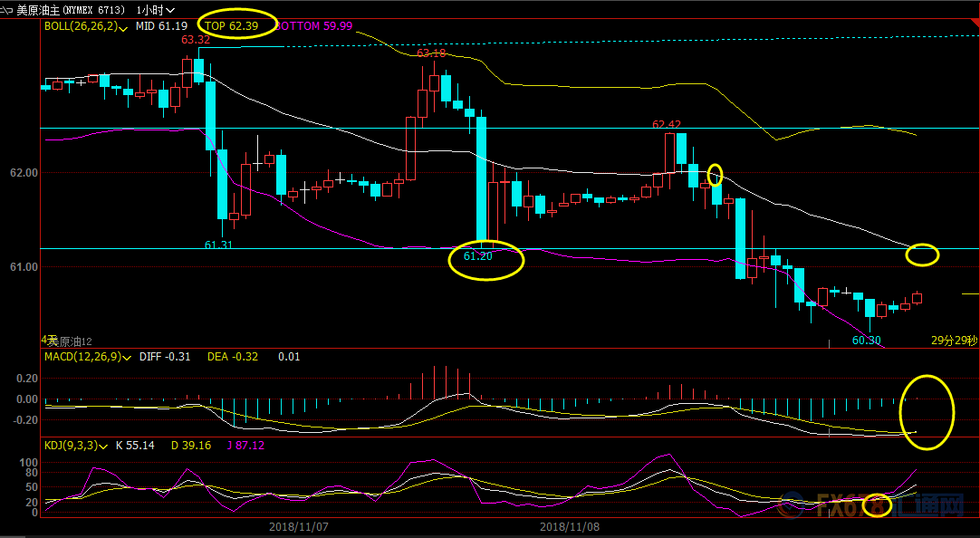Select the 62.42 peak price marker
980x538 pixels.
tap(667, 124)
